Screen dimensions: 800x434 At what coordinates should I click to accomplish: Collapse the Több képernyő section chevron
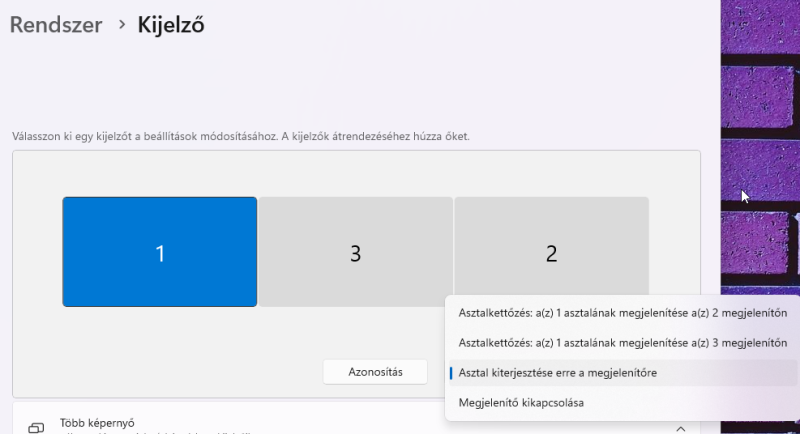680,428
